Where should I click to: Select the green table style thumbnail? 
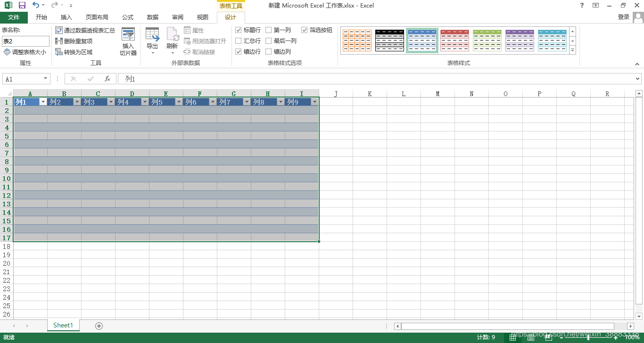point(487,41)
